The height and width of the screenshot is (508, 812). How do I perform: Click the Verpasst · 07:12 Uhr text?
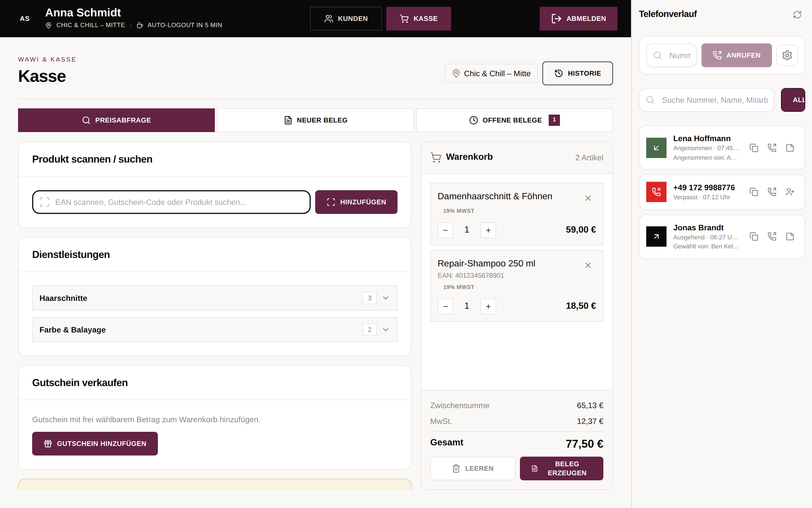click(x=701, y=197)
